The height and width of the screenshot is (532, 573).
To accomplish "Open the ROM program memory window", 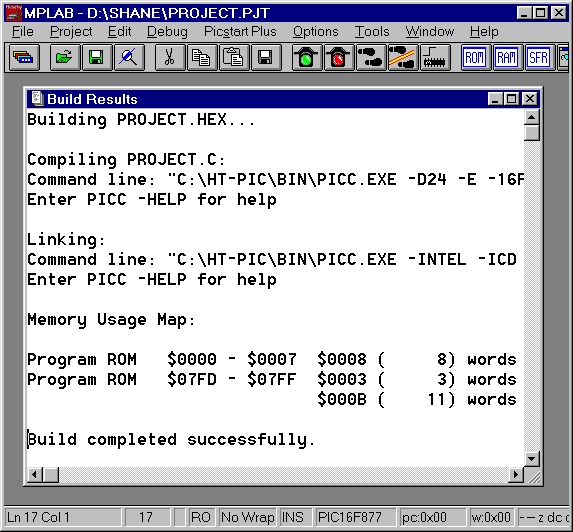I will point(477,57).
